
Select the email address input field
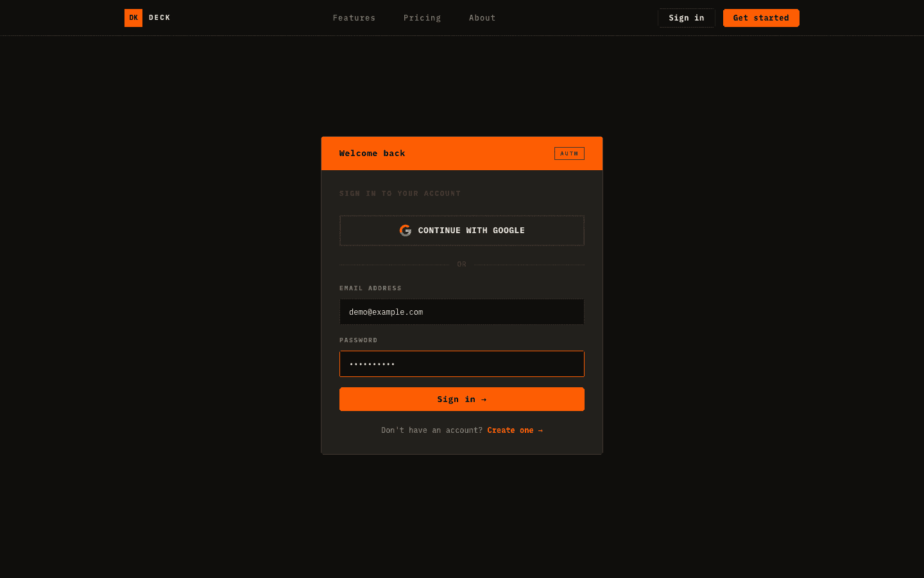click(x=462, y=311)
